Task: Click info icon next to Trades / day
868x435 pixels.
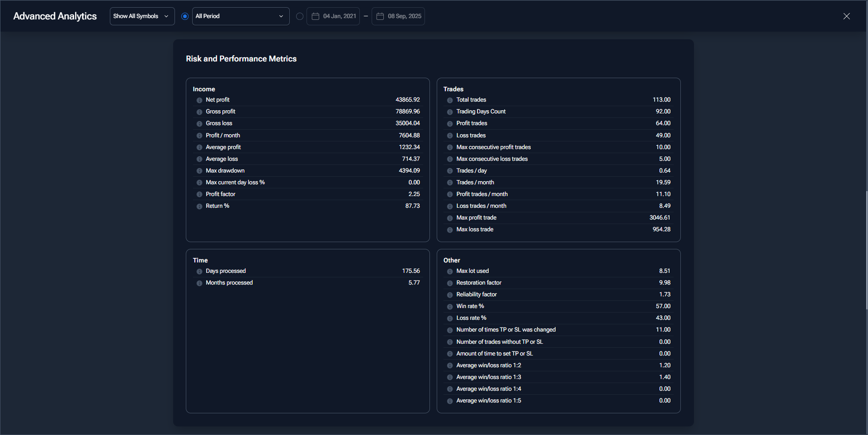Action: (x=450, y=171)
